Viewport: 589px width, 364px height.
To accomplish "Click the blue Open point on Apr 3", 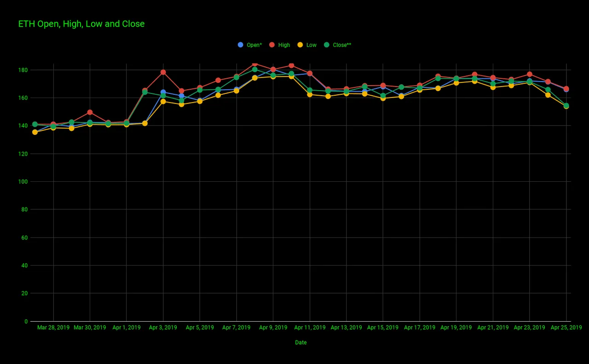I will [x=163, y=92].
